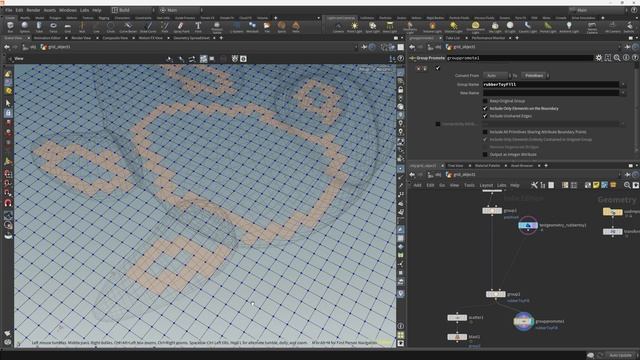This screenshot has width=640, height=360.
Task: Open the Windows menu
Action: 68,10
